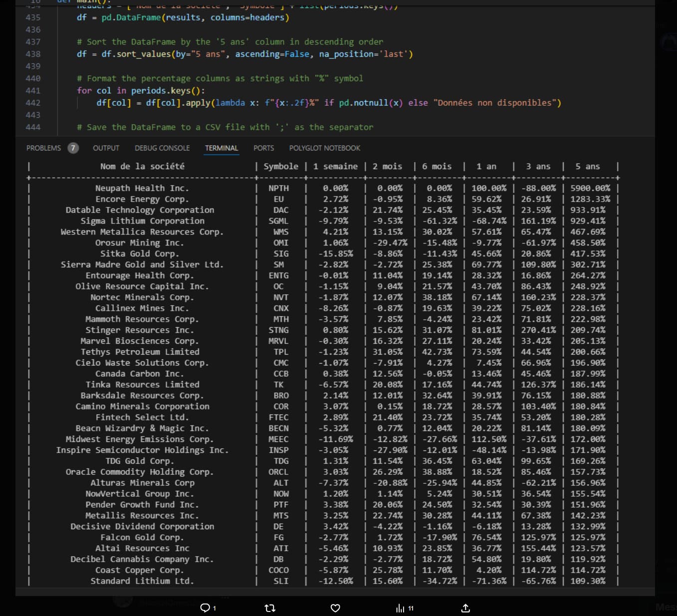The width and height of the screenshot is (677, 616).
Task: Click line number 442 in the gutter
Action: (x=33, y=103)
